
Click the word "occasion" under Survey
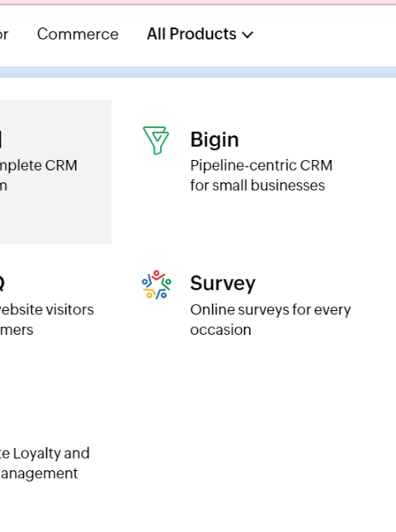pos(220,330)
